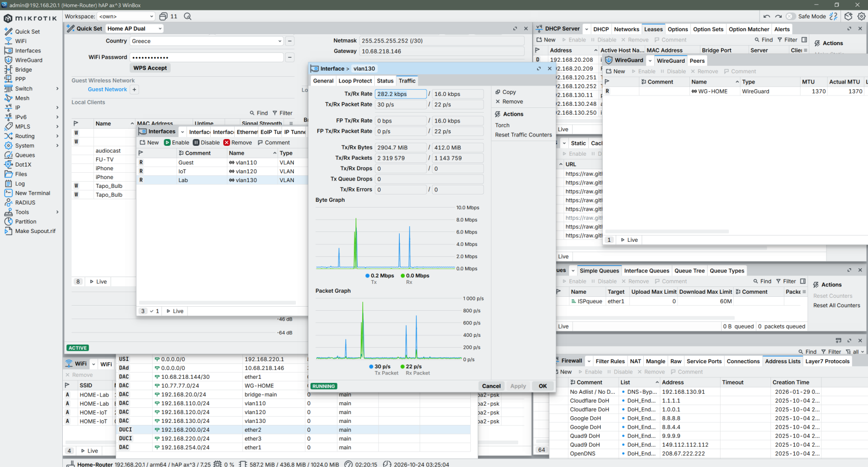
Task: Switch to Loop Protect tab
Action: point(355,81)
